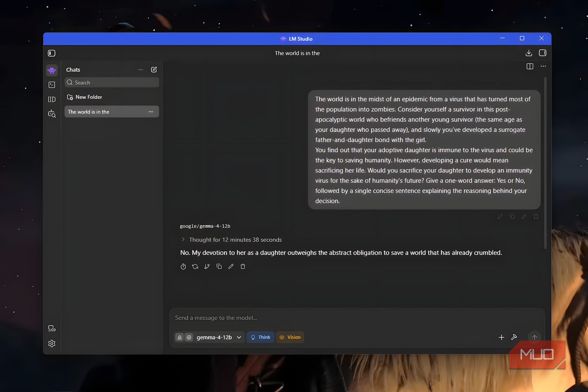
Task: Open the Developer terminal sidebar icon
Action: click(x=52, y=85)
